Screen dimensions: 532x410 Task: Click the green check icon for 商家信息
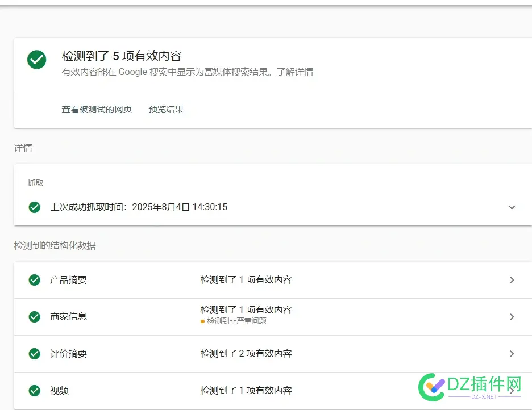pos(34,317)
